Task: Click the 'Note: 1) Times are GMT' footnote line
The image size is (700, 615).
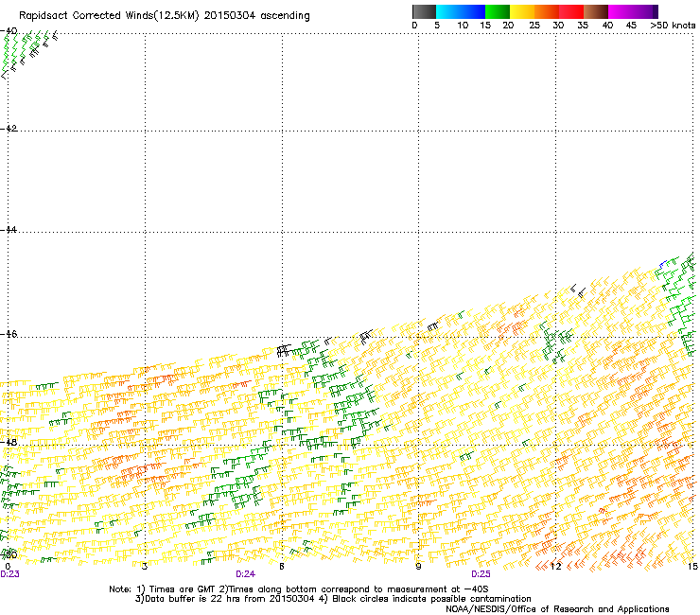Action: click(x=299, y=589)
